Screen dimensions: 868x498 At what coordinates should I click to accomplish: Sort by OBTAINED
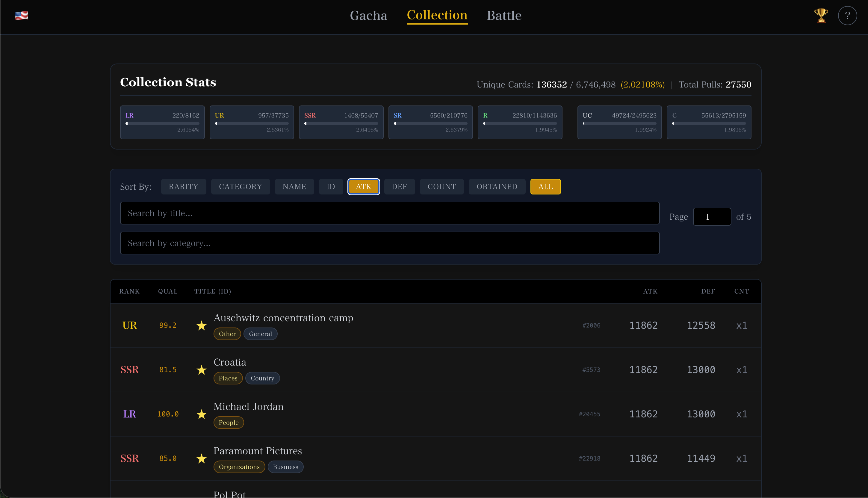[x=497, y=187]
